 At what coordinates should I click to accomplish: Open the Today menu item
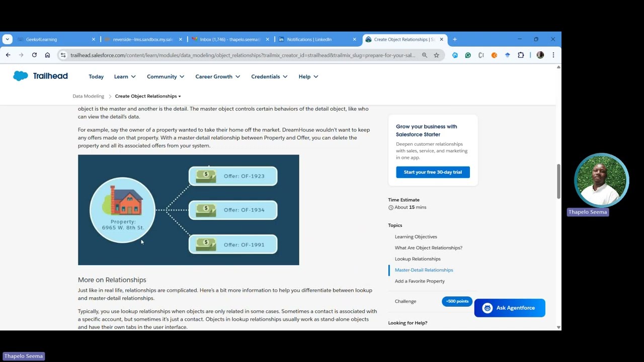point(96,77)
